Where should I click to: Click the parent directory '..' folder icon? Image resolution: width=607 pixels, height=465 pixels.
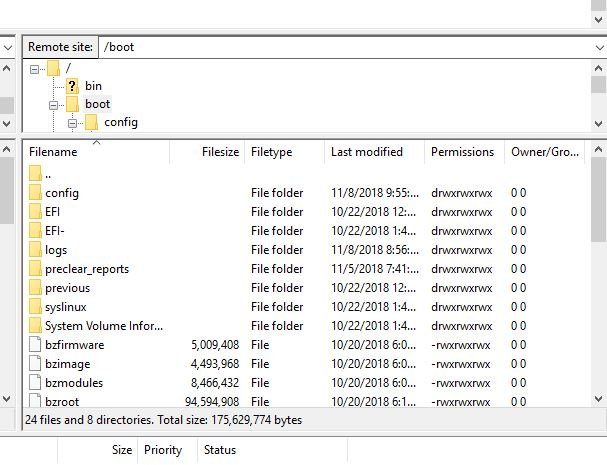click(x=35, y=173)
